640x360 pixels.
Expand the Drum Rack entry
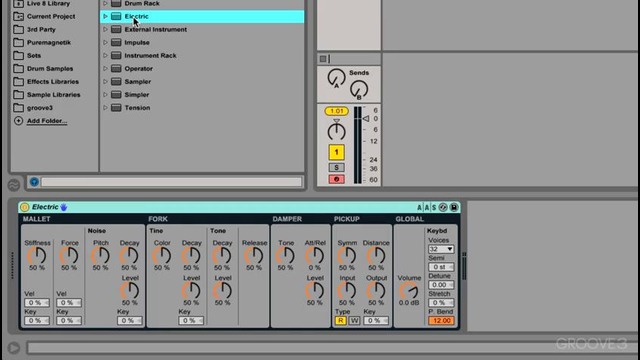pos(105,4)
